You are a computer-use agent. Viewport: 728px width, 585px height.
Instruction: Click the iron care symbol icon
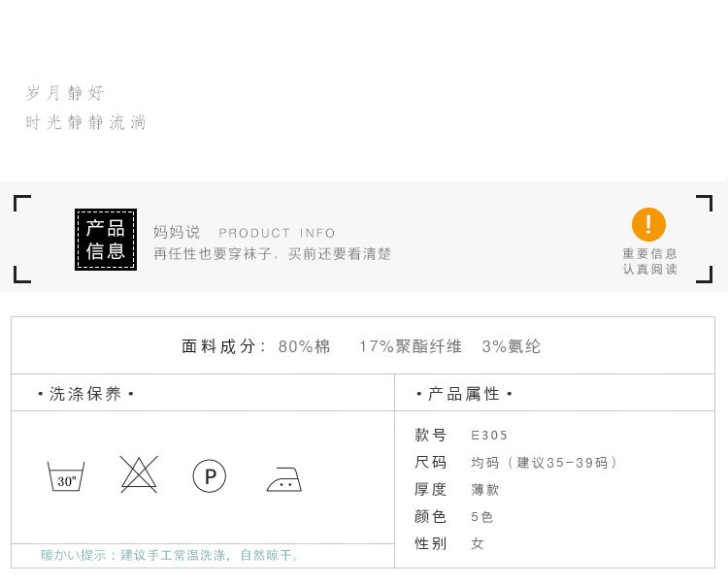pyautogui.click(x=284, y=479)
